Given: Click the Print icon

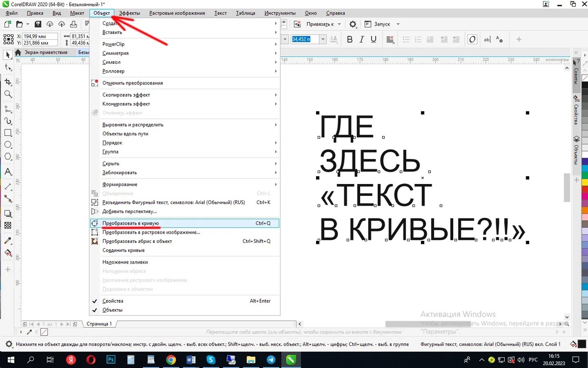Looking at the screenshot, I should [74, 24].
